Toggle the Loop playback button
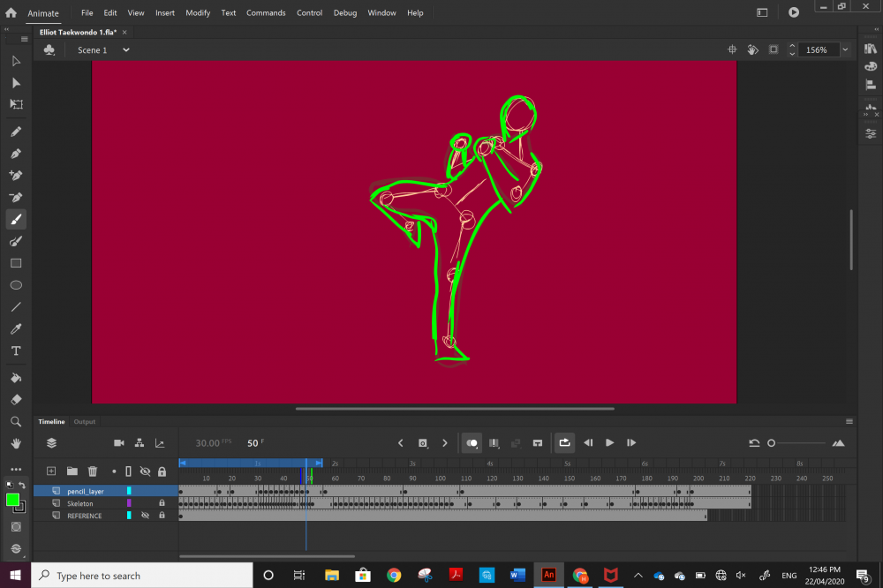883x588 pixels. coord(564,443)
